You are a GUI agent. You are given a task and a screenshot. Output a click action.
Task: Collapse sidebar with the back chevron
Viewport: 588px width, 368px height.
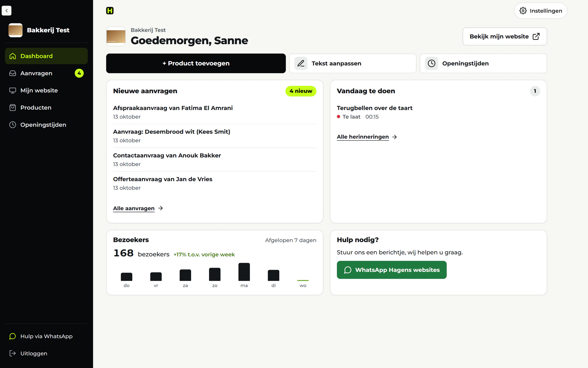pos(7,11)
